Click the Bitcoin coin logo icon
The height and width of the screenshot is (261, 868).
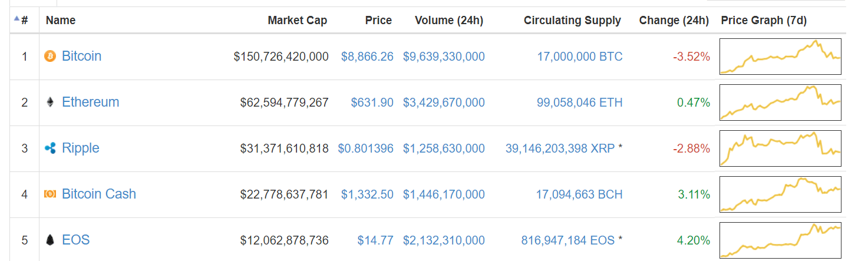tap(50, 57)
